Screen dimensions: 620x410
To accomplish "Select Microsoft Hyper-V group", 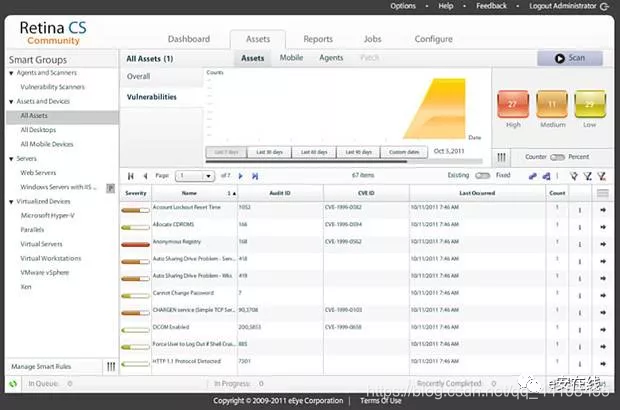I will point(47,215).
